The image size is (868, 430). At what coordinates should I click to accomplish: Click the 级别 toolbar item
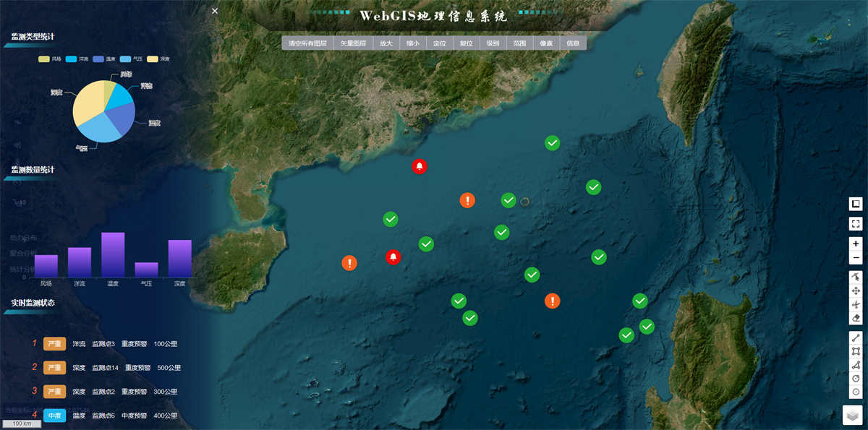coord(493,43)
